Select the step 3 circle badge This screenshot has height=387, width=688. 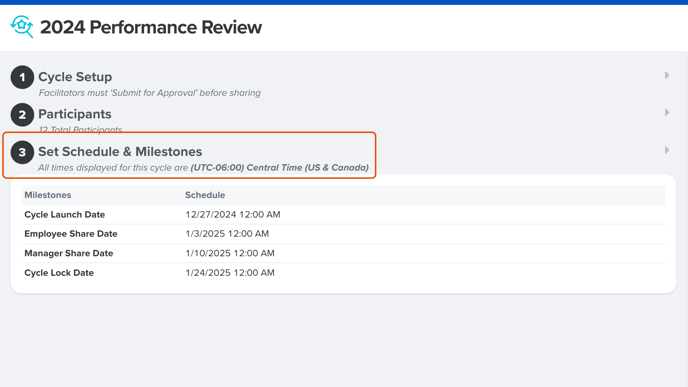click(x=22, y=152)
